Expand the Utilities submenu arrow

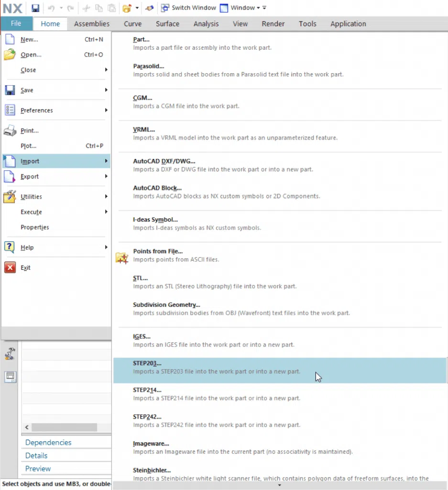pos(106,196)
